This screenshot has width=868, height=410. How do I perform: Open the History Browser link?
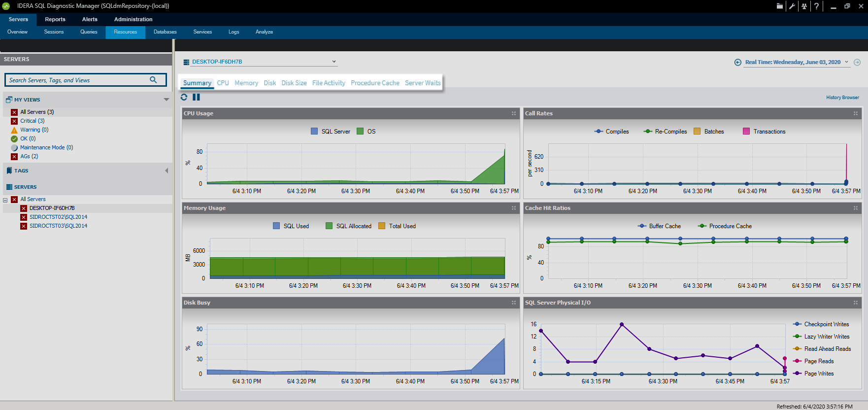842,98
